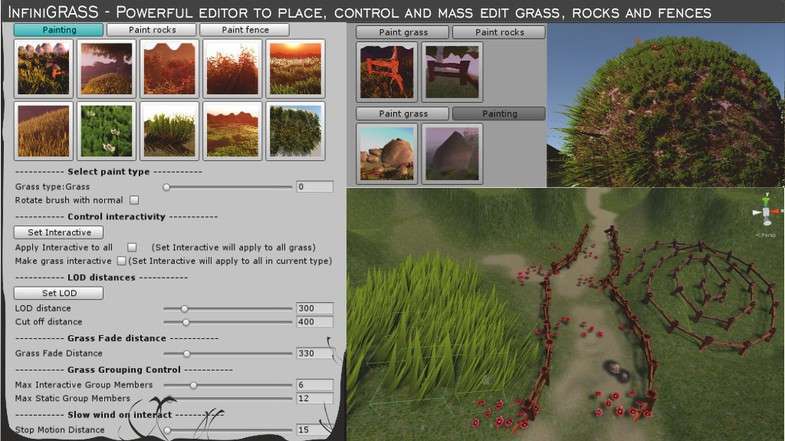Click Max Static Group Members field showing 12

click(x=314, y=398)
